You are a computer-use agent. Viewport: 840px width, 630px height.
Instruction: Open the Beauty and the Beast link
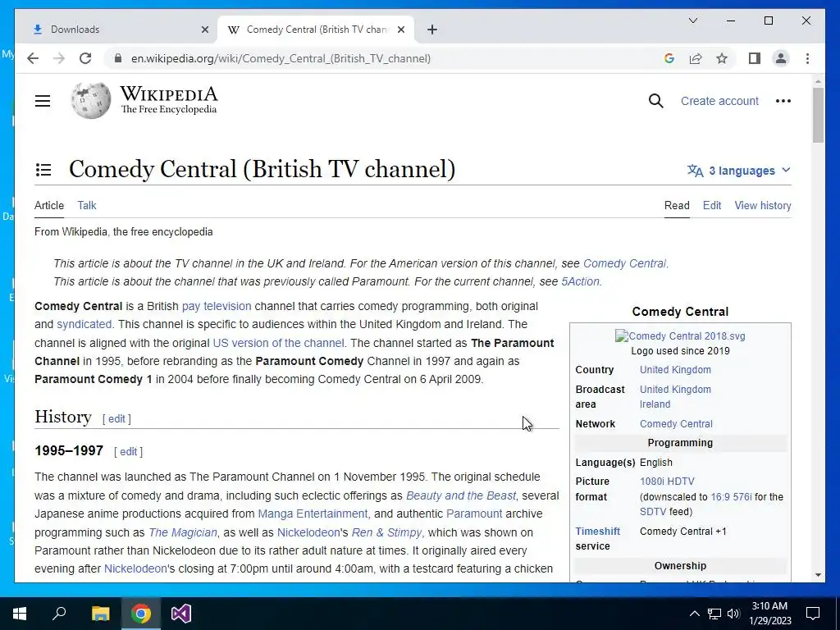point(461,495)
